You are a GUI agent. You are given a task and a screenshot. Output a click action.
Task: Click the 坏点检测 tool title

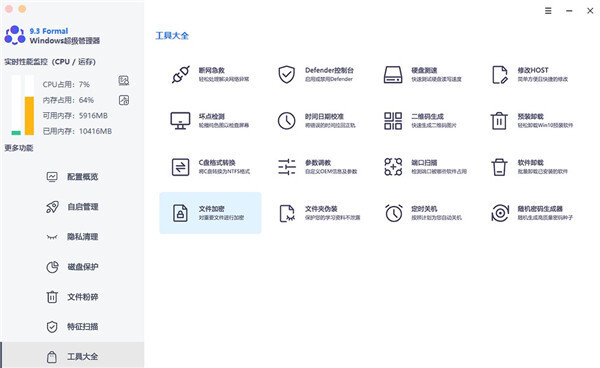(211, 117)
